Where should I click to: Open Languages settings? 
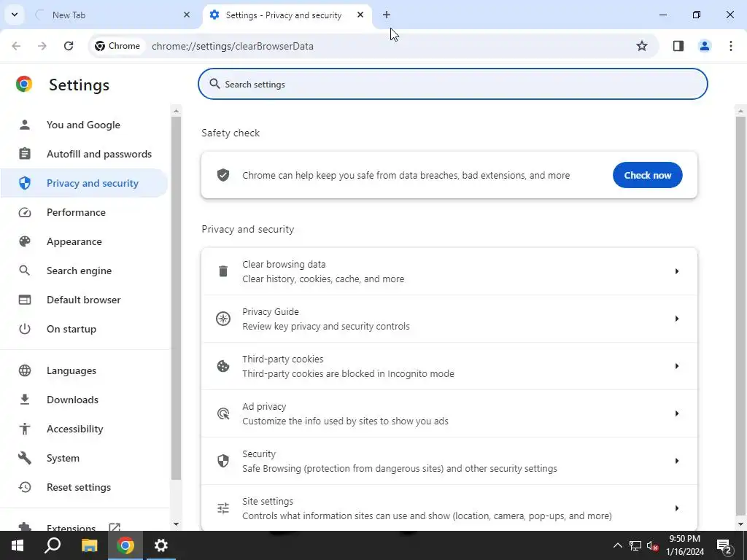click(85, 370)
